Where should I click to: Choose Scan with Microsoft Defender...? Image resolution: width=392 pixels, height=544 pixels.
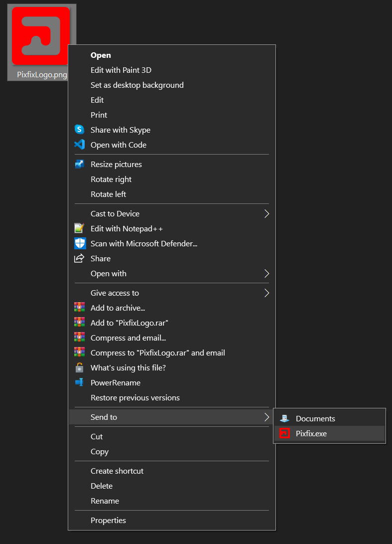[172, 243]
